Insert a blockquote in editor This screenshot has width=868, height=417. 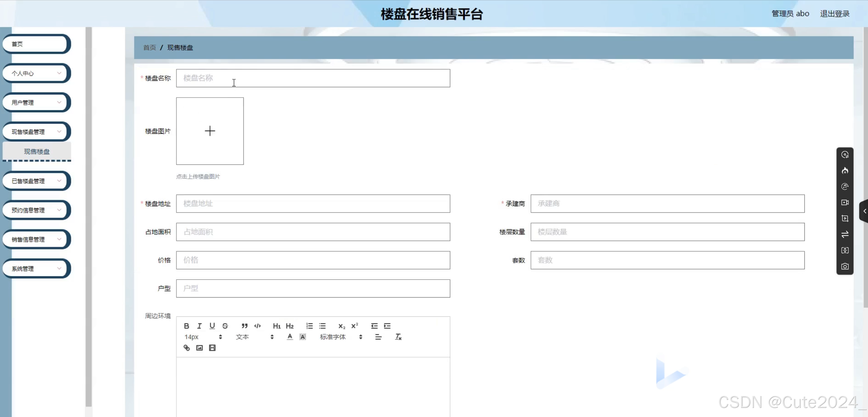click(x=245, y=326)
